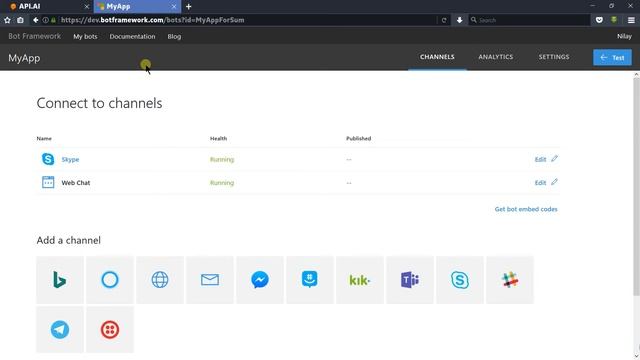This screenshot has height=360, width=640.
Task: Edit the Skype channel
Action: 540,159
